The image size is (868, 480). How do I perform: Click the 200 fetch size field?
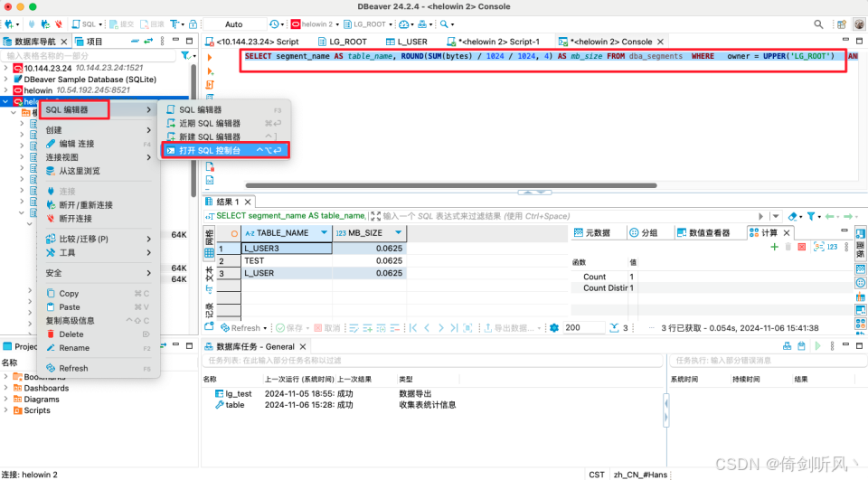(583, 328)
